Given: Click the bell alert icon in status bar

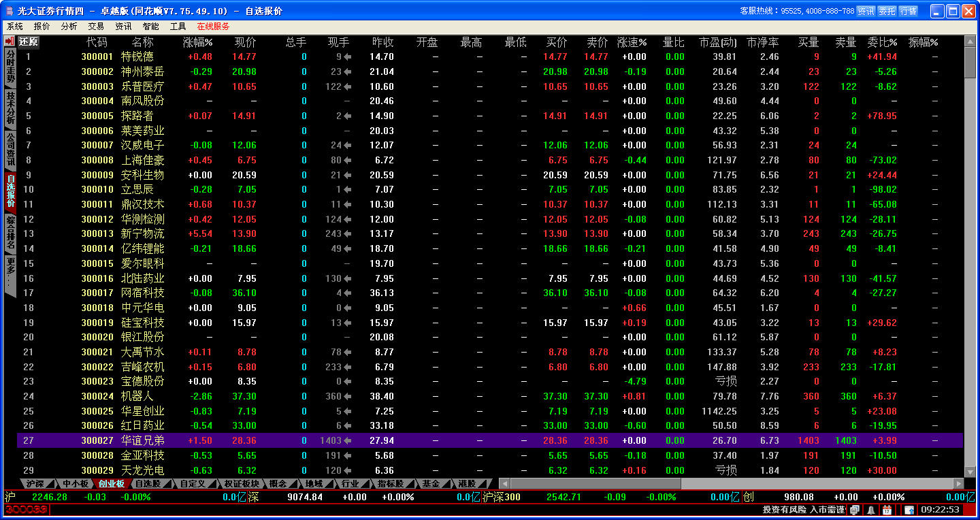Looking at the screenshot, I should pyautogui.click(x=871, y=510).
